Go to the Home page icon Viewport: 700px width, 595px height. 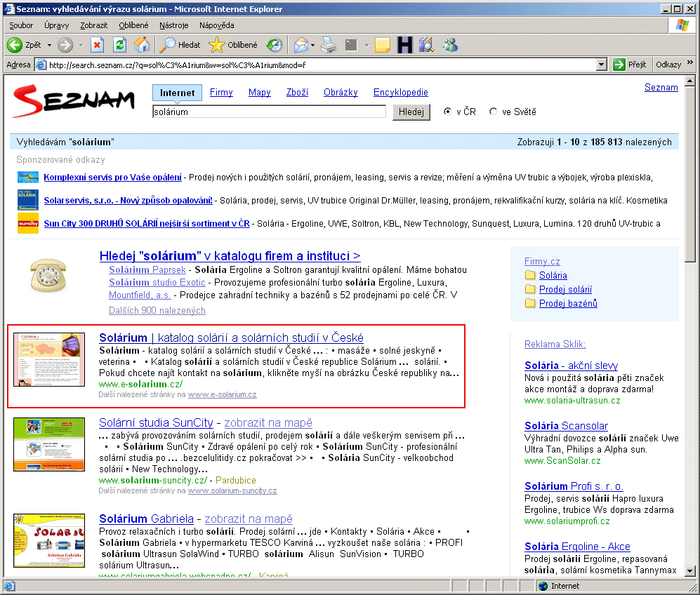tap(141, 45)
